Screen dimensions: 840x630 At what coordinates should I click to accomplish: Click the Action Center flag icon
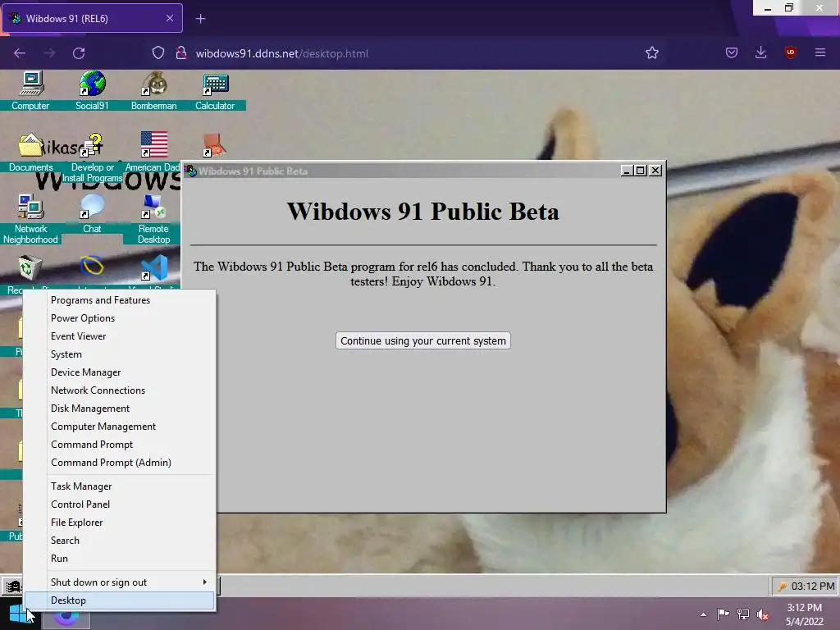[723, 614]
